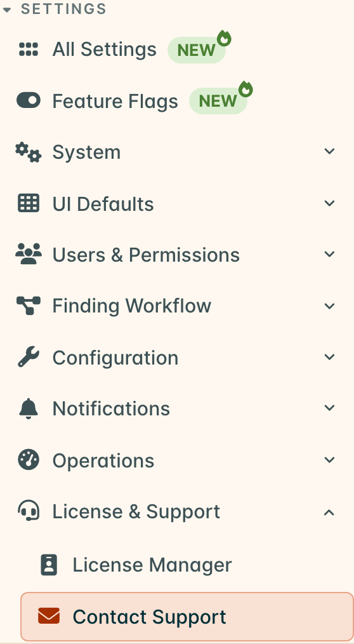
Task: Click the Contact Support envelope icon
Action: pyautogui.click(x=49, y=617)
